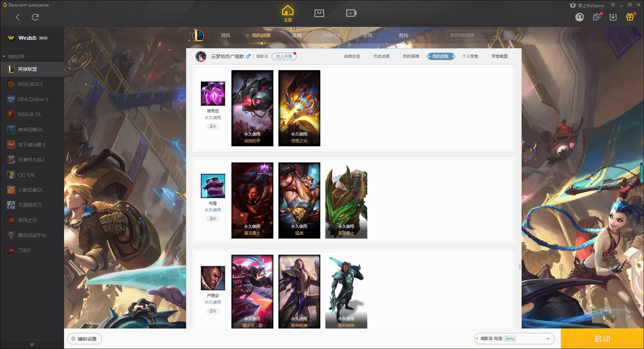Image resolution: width=644 pixels, height=349 pixels.
Task: Switch to 个人荣誉 sub-tab
Action: 470,56
